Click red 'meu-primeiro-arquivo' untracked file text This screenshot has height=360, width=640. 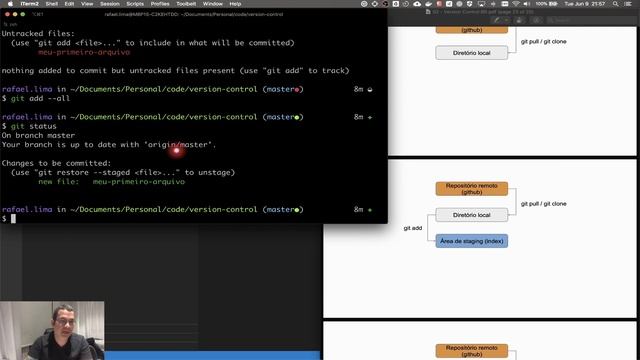coord(84,52)
